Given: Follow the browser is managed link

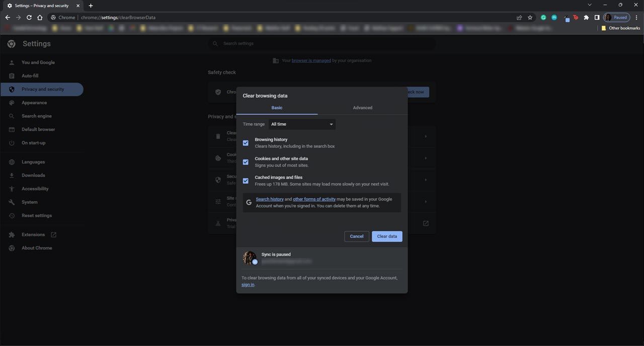Looking at the screenshot, I should pos(311,60).
